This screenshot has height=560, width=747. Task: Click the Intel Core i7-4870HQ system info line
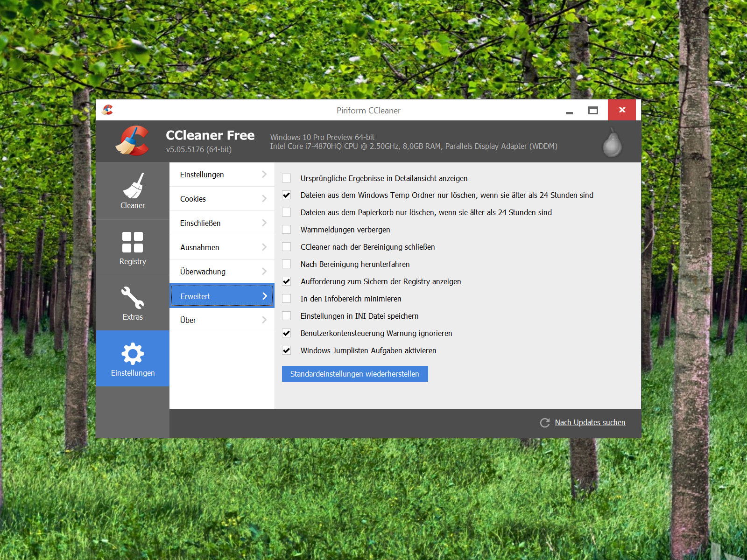414,146
